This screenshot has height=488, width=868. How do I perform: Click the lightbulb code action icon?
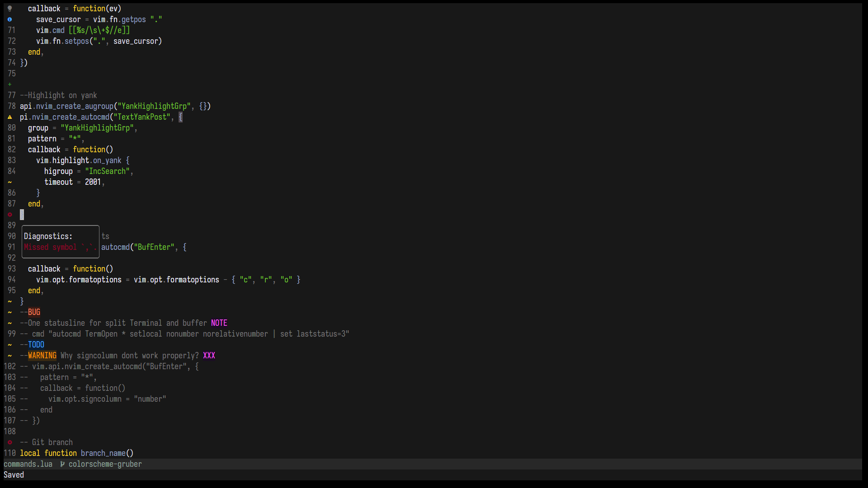coord(9,9)
